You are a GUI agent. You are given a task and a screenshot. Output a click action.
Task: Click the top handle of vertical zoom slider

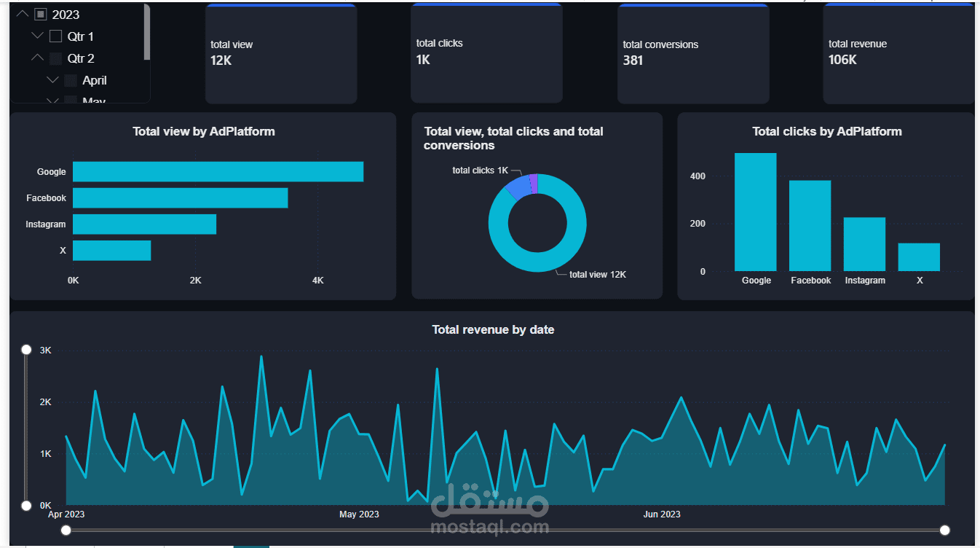(26, 350)
